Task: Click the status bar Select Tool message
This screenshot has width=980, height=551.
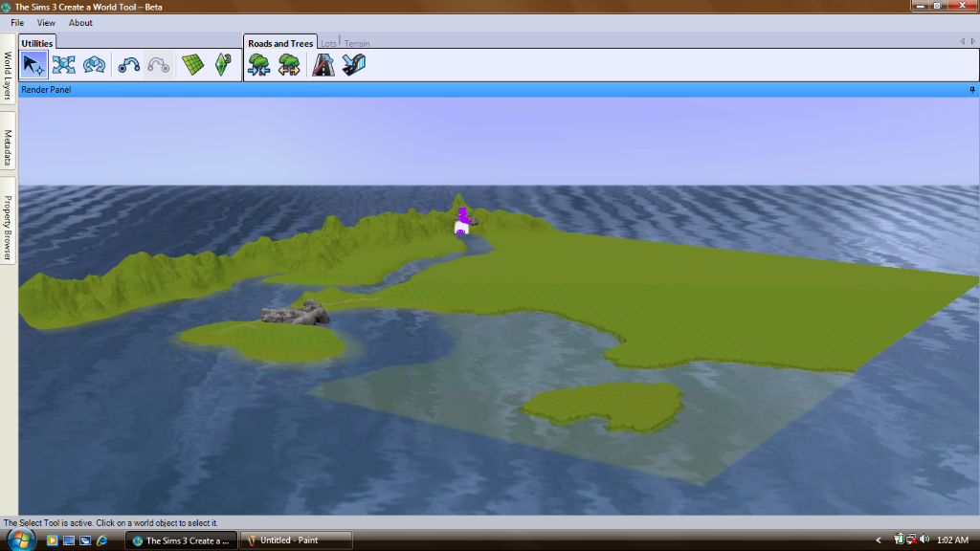Action: pos(111,523)
